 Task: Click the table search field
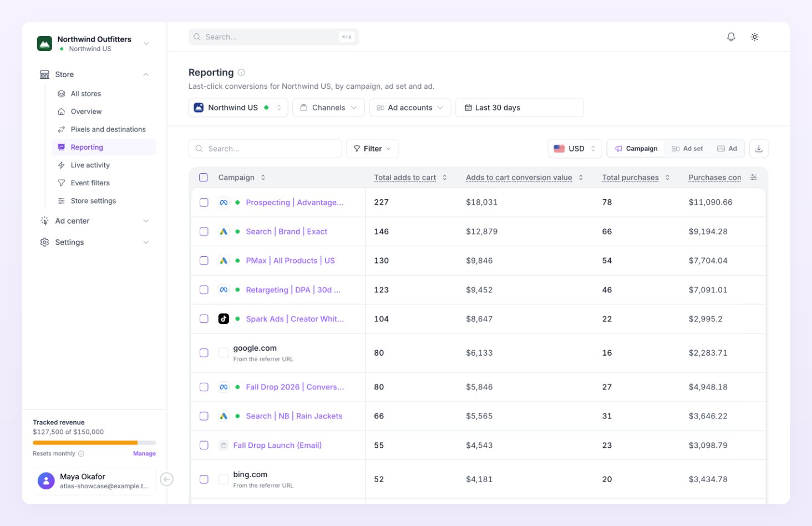(265, 149)
